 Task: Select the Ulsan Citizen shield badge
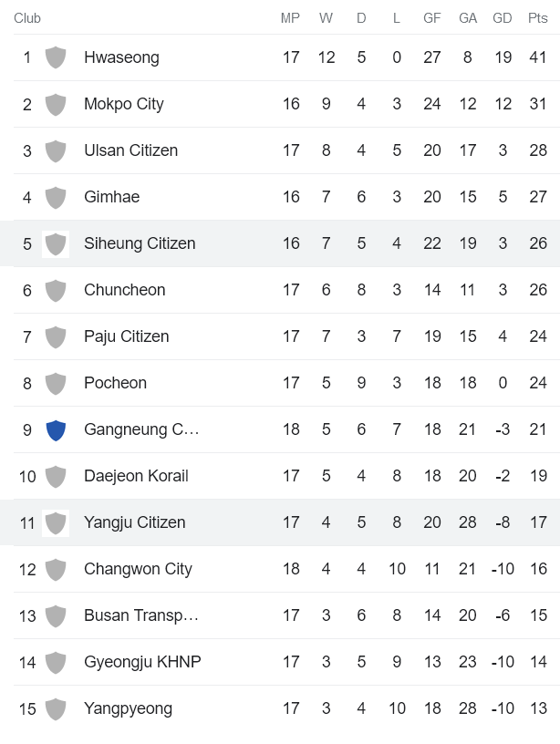click(56, 150)
